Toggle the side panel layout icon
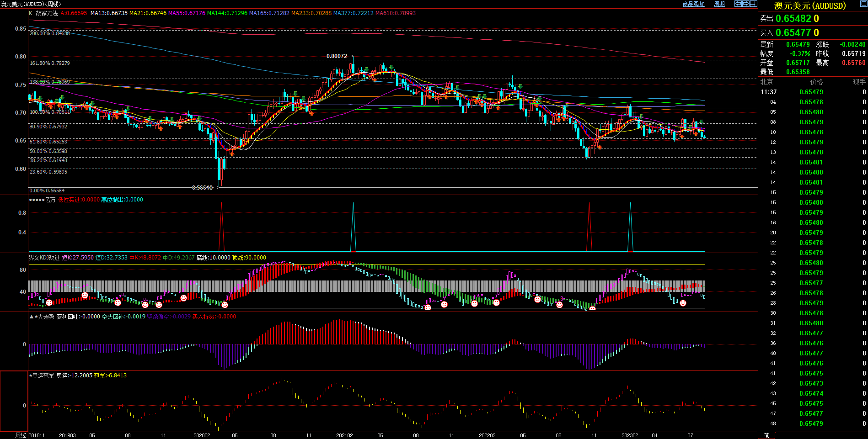 click(753, 4)
